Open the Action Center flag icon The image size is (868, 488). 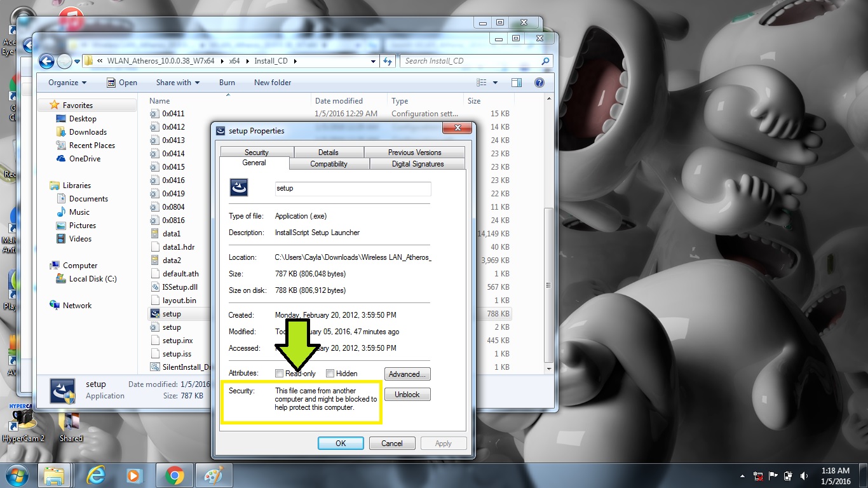773,476
